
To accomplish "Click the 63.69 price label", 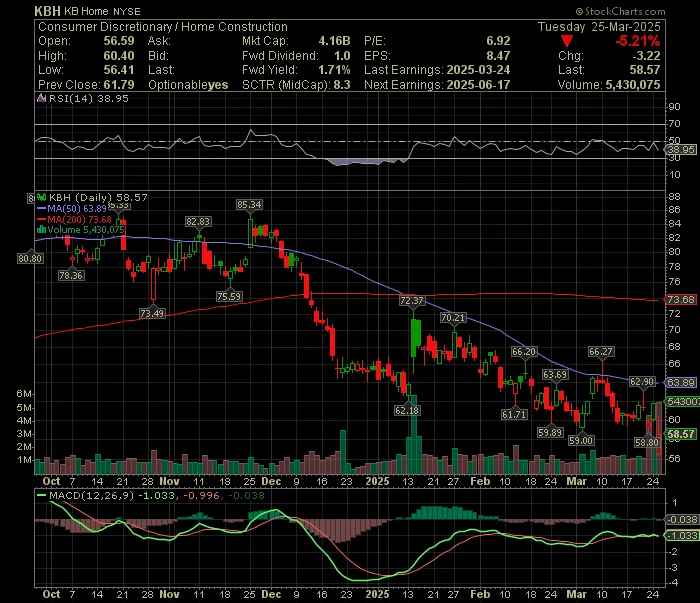I will pyautogui.click(x=555, y=374).
